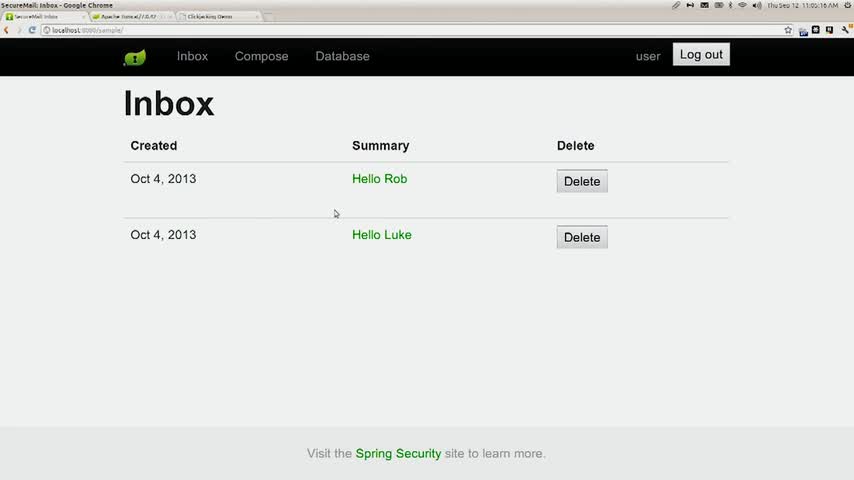
Task: Open the Compose page in navbar
Action: [261, 56]
